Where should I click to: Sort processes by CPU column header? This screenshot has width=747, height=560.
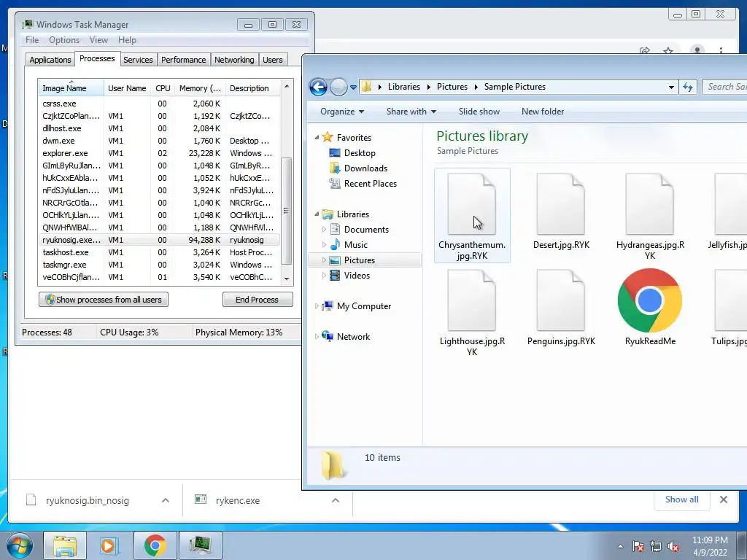pos(163,88)
